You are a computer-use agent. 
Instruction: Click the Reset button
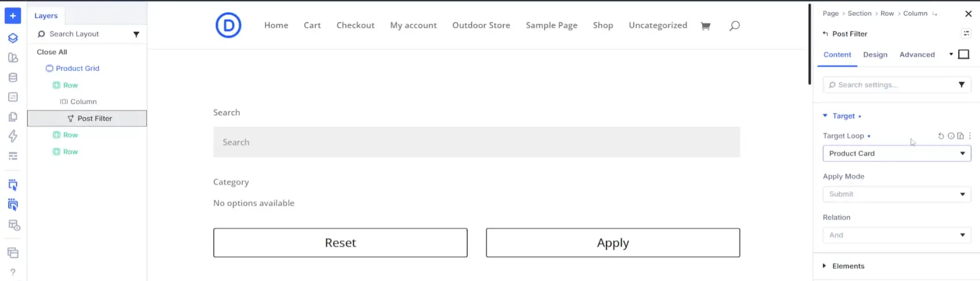340,242
